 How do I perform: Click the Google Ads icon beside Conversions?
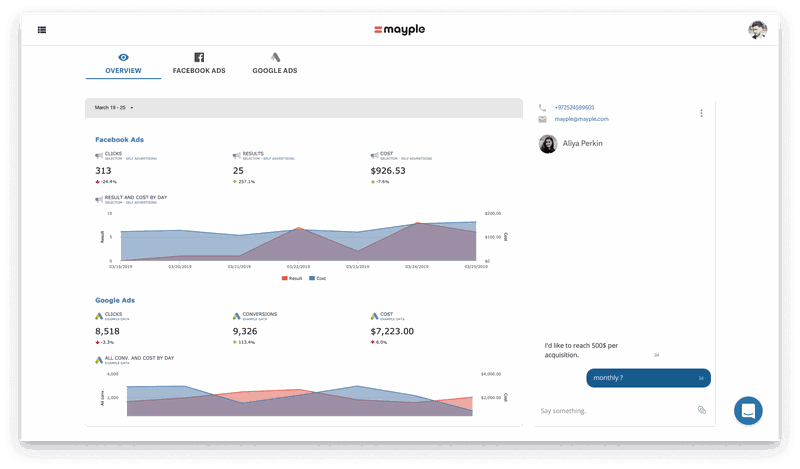pyautogui.click(x=237, y=316)
